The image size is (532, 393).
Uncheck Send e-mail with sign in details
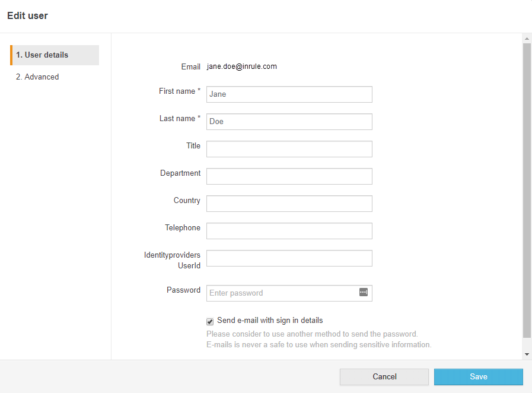coord(210,322)
